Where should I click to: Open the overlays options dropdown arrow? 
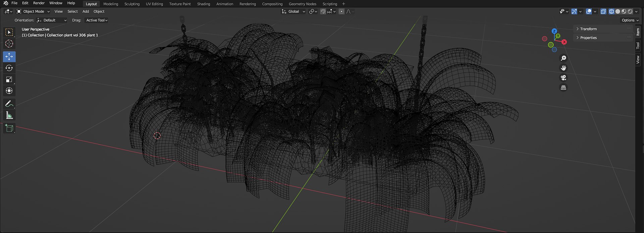coord(595,11)
